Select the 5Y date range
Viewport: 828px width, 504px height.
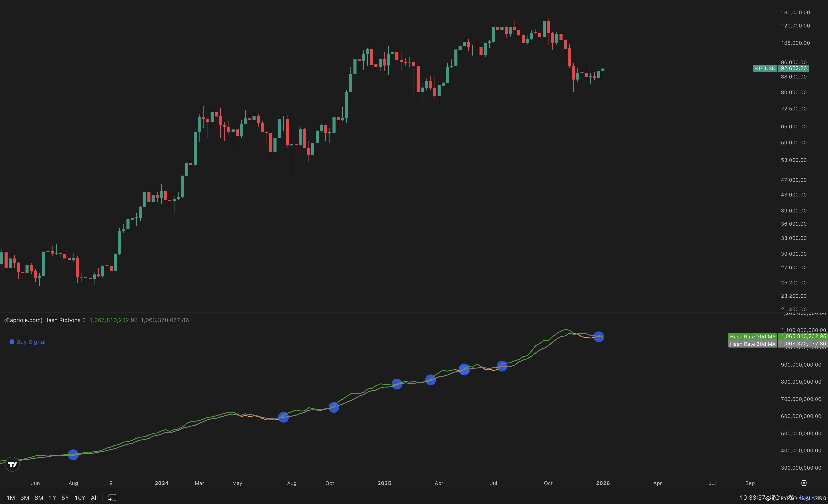[65, 498]
